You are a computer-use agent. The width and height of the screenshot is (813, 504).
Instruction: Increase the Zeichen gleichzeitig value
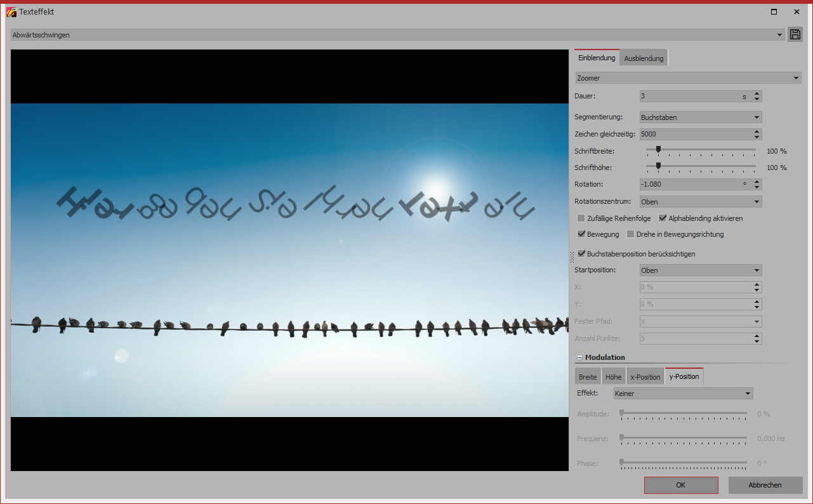point(756,131)
